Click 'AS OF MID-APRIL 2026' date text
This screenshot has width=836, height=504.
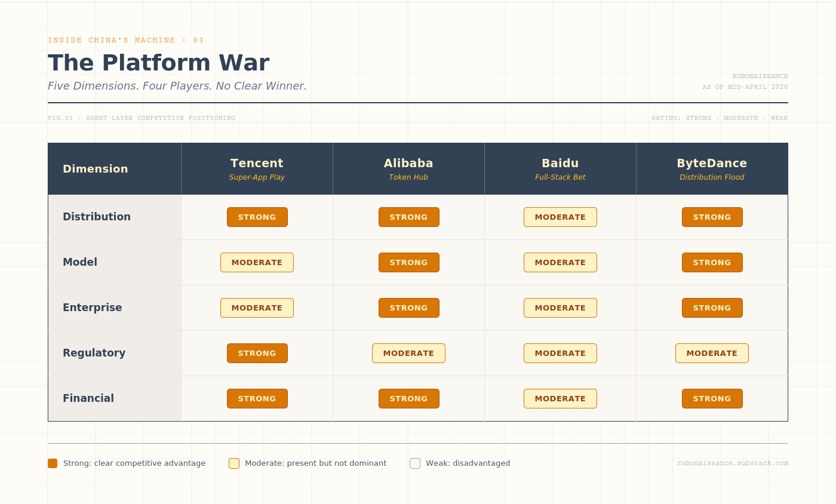(x=745, y=87)
